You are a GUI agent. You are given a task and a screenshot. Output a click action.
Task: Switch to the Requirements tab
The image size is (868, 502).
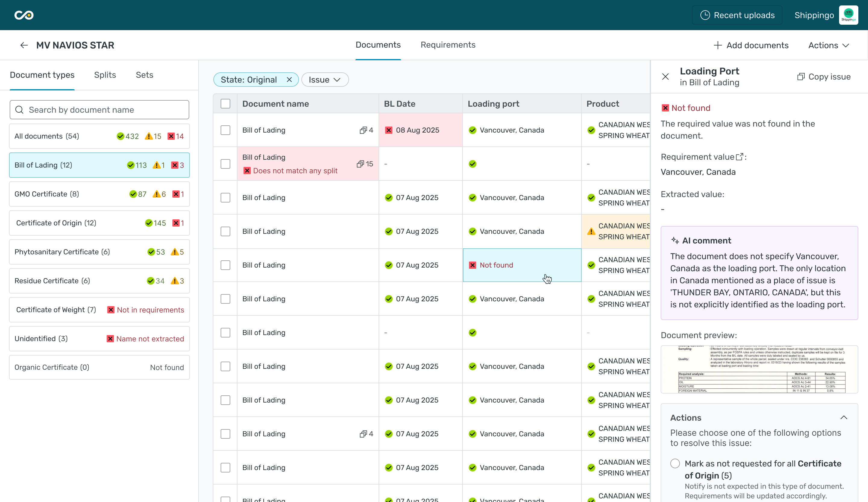(448, 45)
